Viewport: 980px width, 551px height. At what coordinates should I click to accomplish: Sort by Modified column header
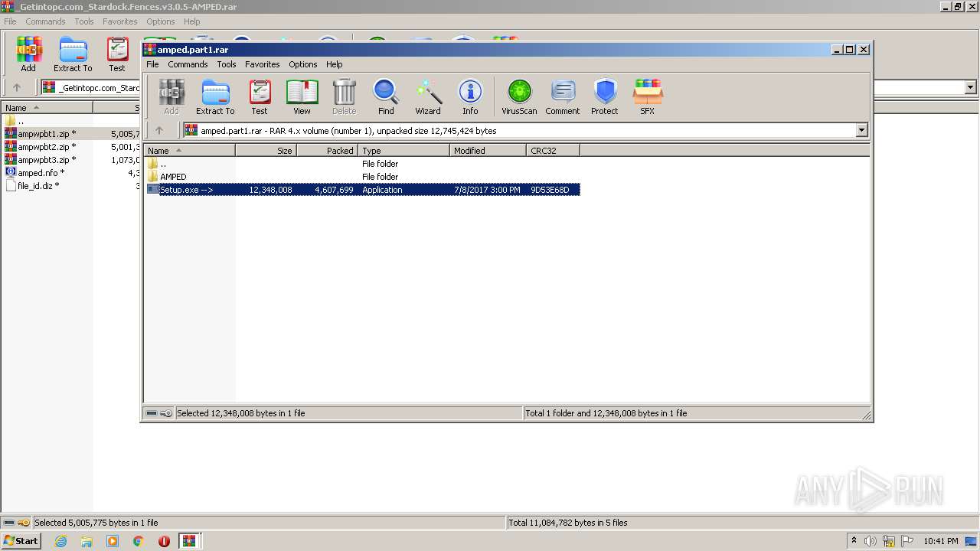tap(488, 151)
